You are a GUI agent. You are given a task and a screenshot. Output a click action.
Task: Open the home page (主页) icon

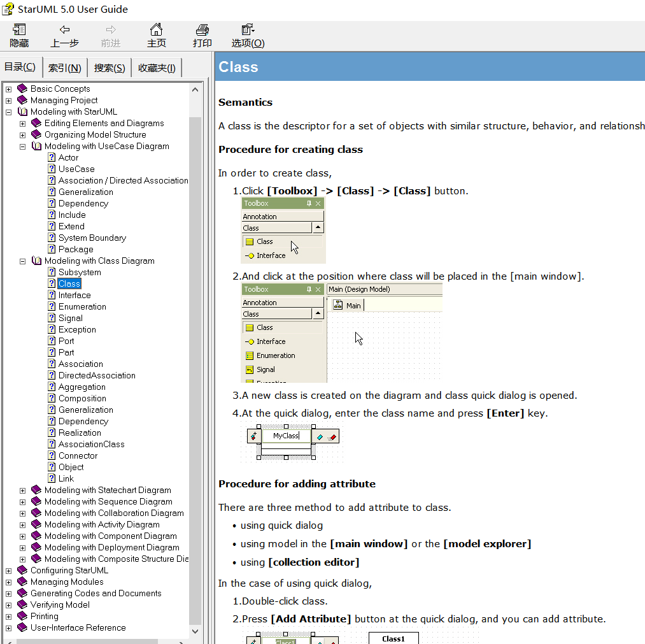click(156, 30)
